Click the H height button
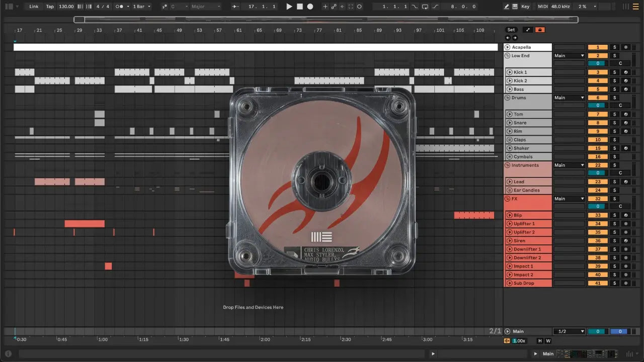 [x=540, y=340]
